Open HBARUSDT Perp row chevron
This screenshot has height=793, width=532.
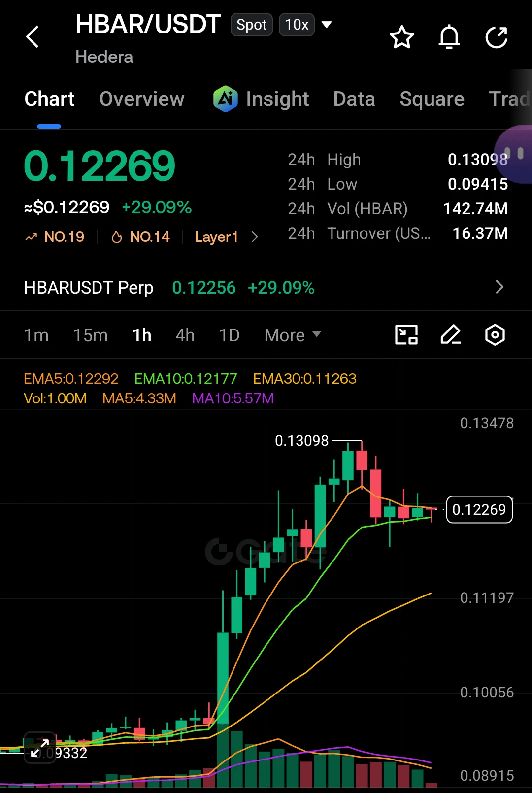coord(499,287)
